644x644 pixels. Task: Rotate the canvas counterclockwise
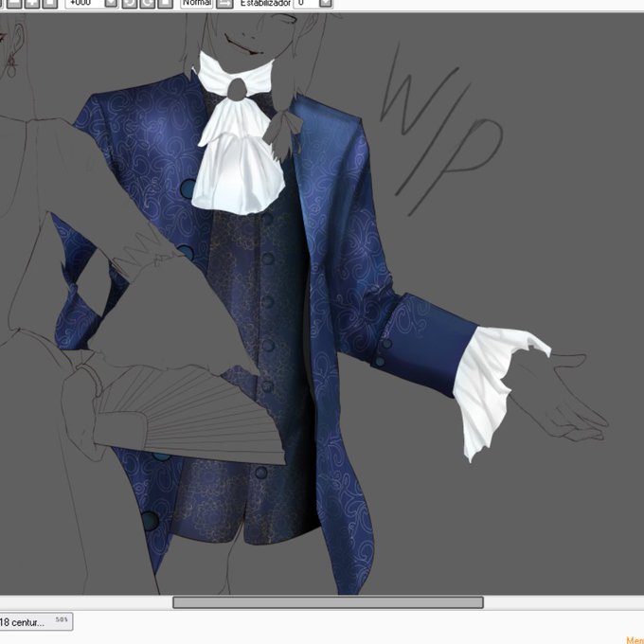point(130,3)
